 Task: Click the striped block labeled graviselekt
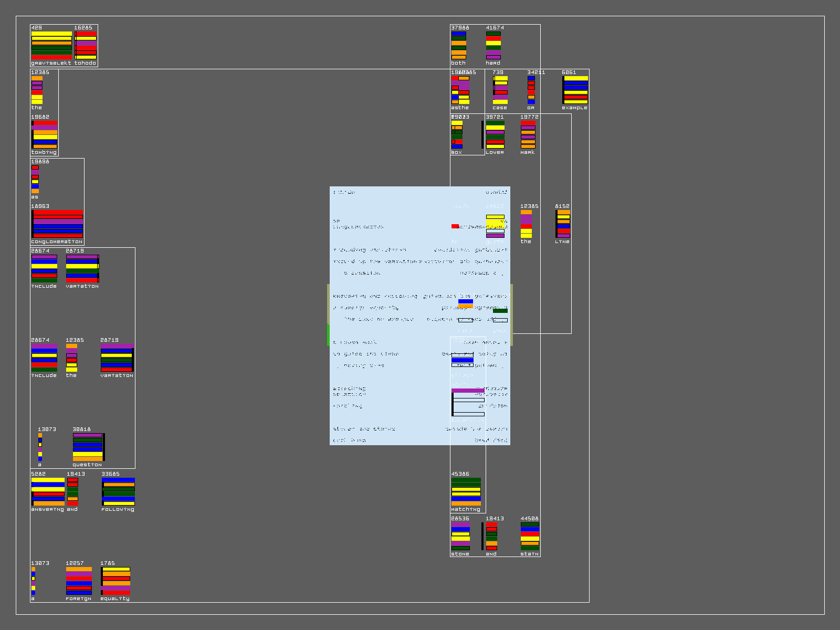(51, 45)
